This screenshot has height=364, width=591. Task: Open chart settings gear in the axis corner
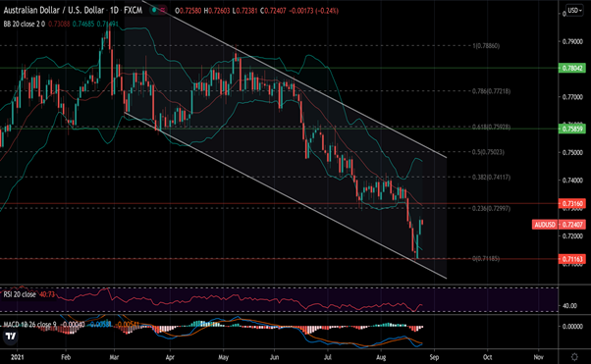[x=574, y=356]
